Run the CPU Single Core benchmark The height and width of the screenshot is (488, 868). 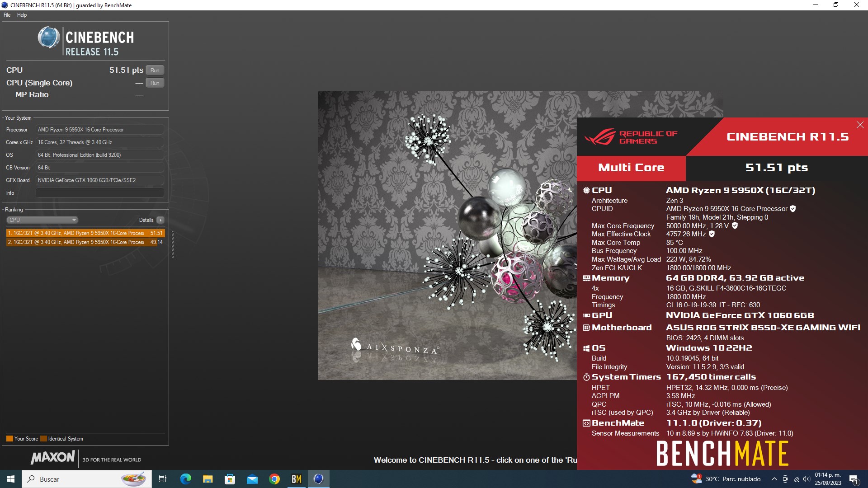155,83
